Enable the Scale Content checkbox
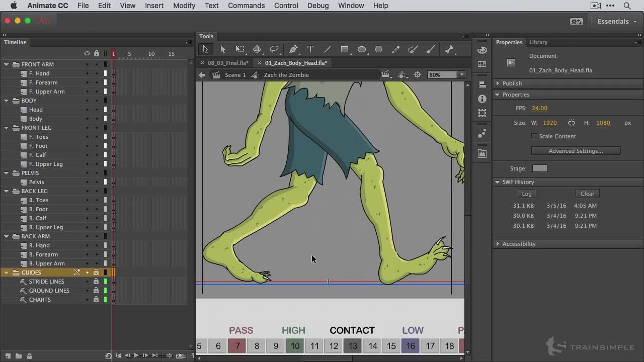The width and height of the screenshot is (644, 362). tap(534, 136)
